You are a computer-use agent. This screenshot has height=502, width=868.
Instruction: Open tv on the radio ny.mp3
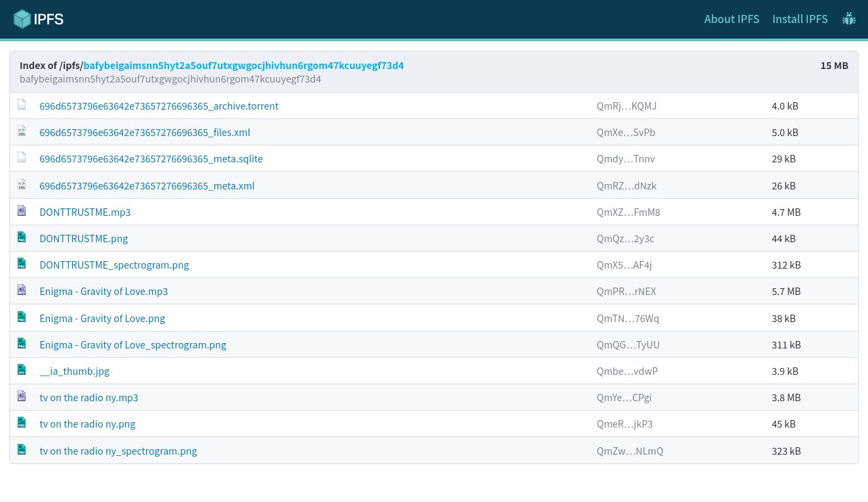pos(89,398)
